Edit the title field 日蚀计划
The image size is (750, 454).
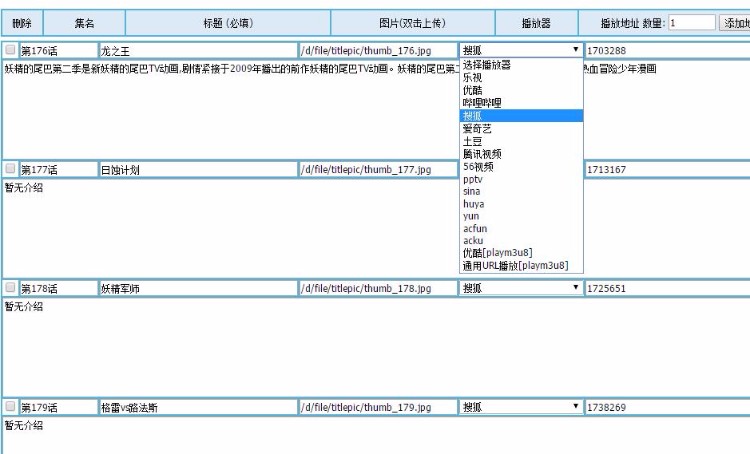198,169
